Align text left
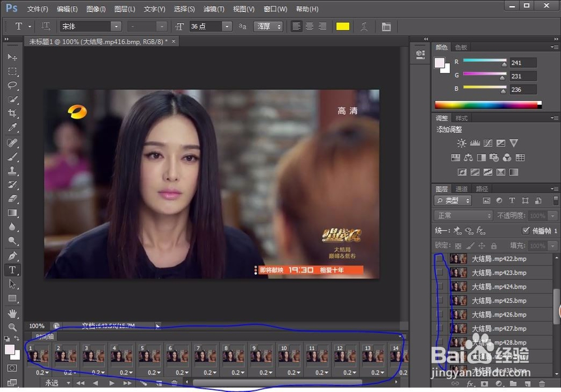The height and width of the screenshot is (392, 561). pos(296,26)
